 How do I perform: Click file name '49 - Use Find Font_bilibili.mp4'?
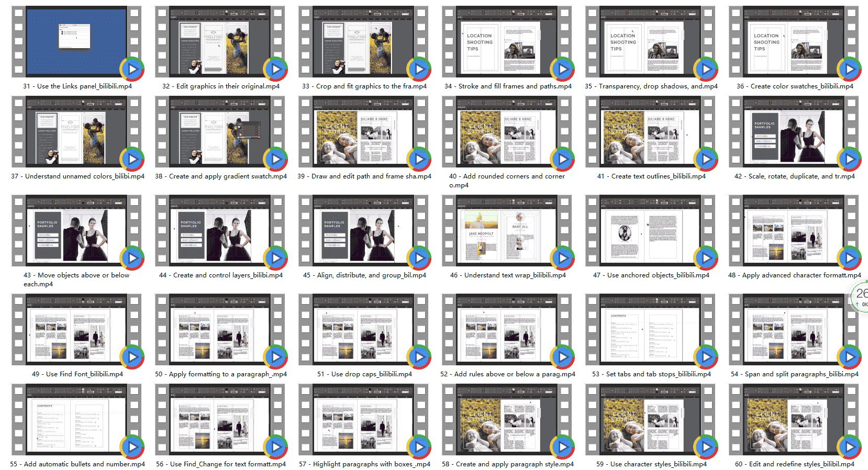(x=77, y=374)
